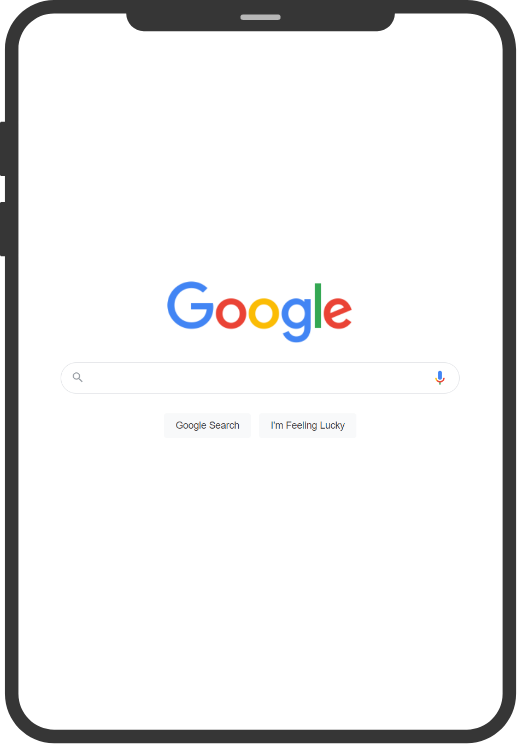Screen dimensions: 517x744
Task: Start voice search with the microphone icon
Action: (x=440, y=378)
